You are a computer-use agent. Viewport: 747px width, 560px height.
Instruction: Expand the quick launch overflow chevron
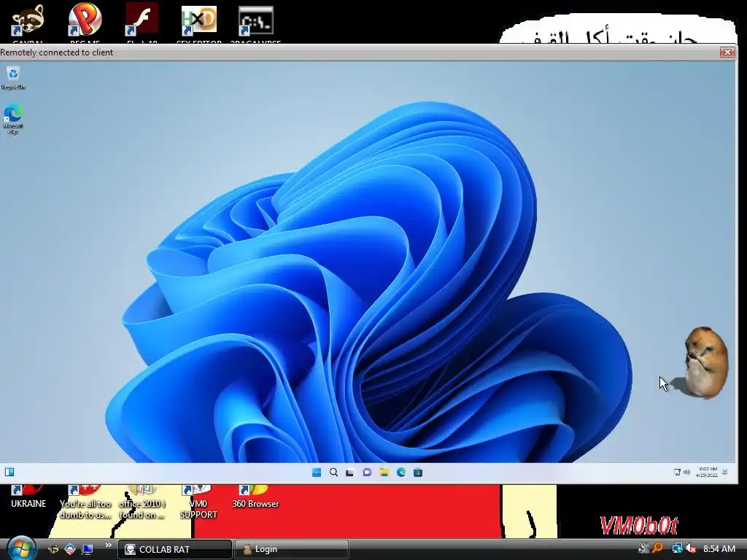108,545
